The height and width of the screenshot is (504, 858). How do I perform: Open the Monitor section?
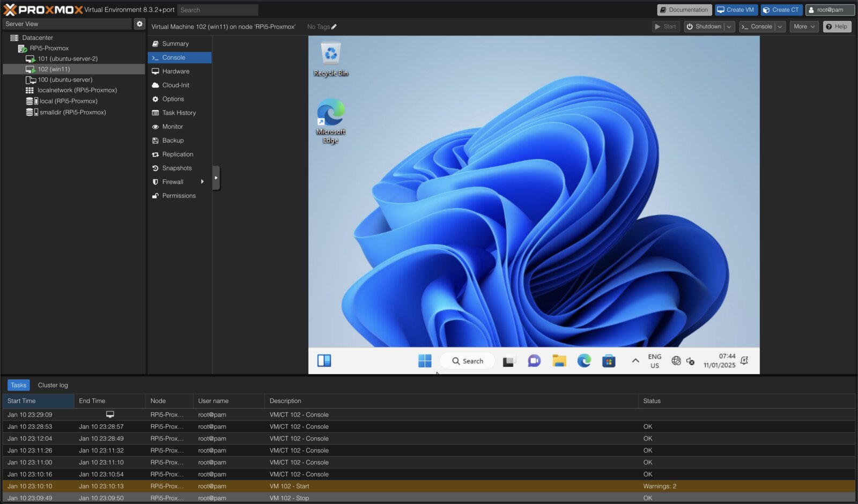(180, 127)
